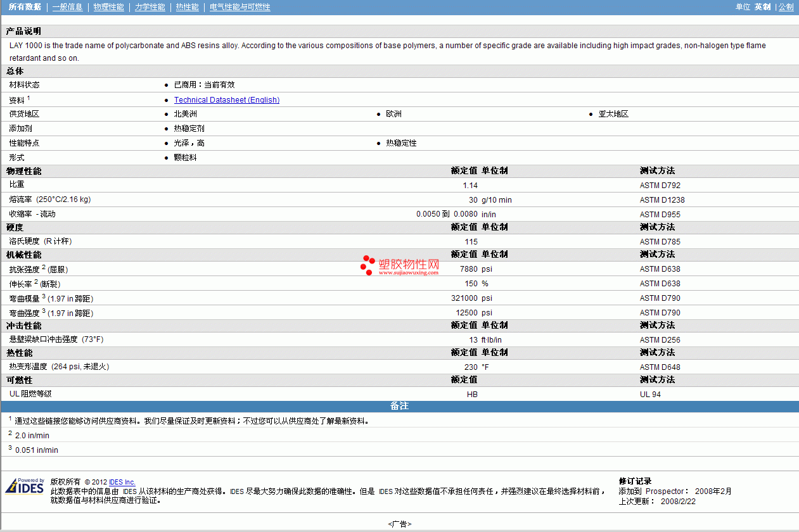The width and height of the screenshot is (799, 532).
Task: Click the 备注 notes header bar
Action: [399, 406]
